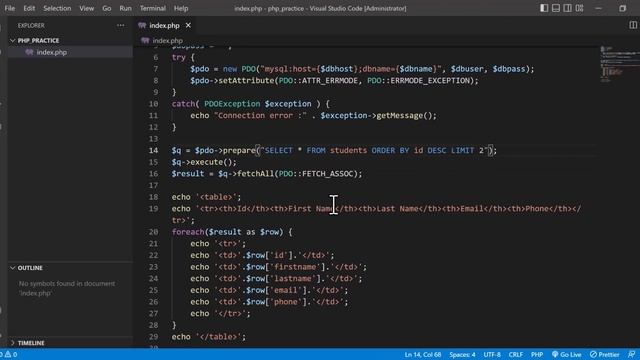Split the editor to the right

[633, 25]
